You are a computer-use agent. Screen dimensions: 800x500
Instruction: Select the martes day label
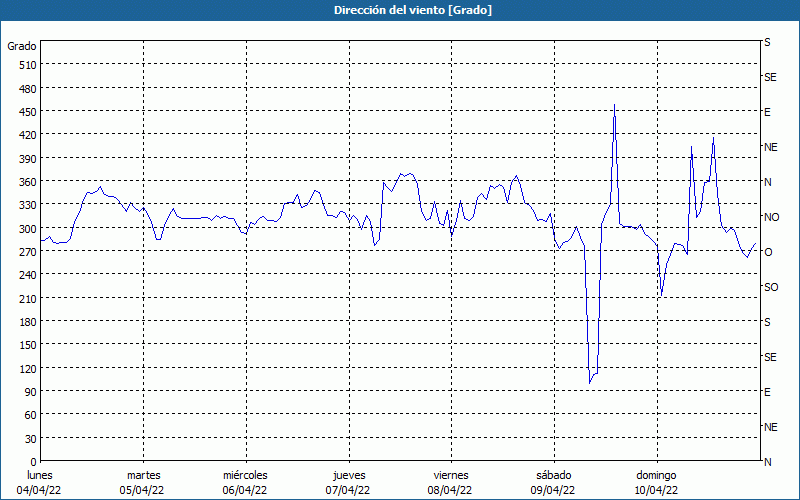point(144,475)
